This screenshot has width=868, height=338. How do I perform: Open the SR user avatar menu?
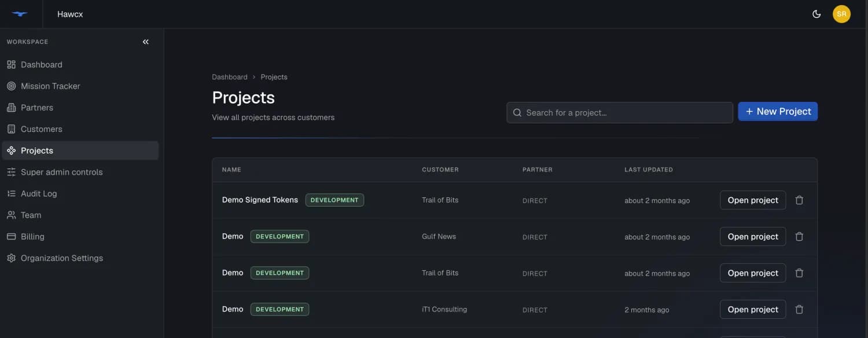(x=841, y=14)
